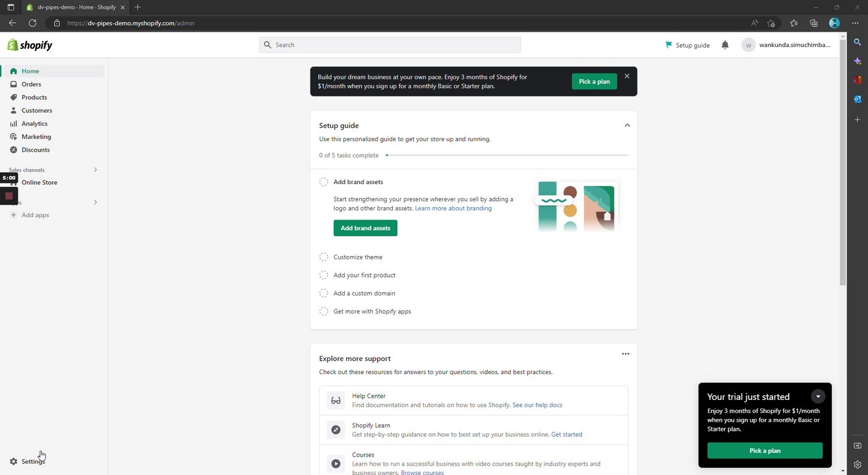Viewport: 868px width, 475px height.
Task: Click the Add brand assets button
Action: (365, 228)
